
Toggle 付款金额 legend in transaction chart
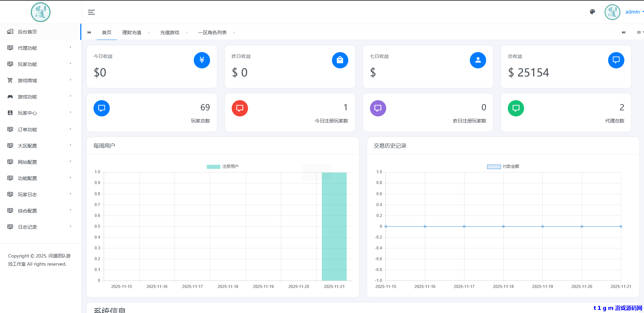(503, 166)
